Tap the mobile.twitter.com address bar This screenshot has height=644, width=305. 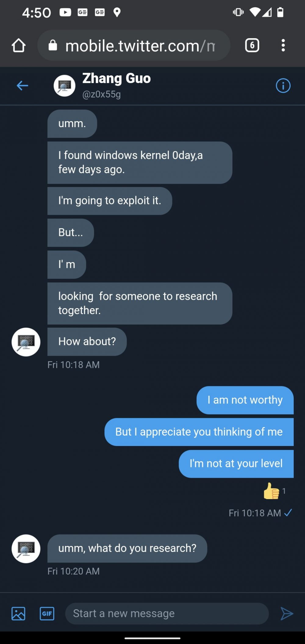point(140,46)
